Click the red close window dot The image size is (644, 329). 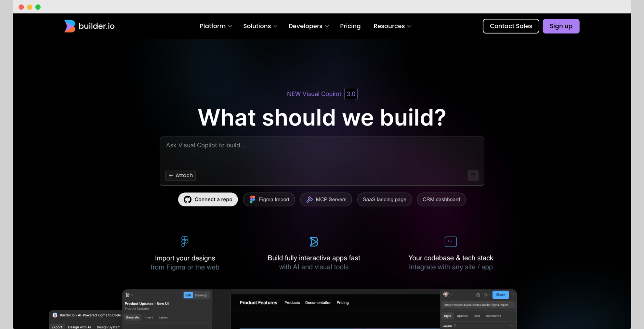pyautogui.click(x=21, y=7)
